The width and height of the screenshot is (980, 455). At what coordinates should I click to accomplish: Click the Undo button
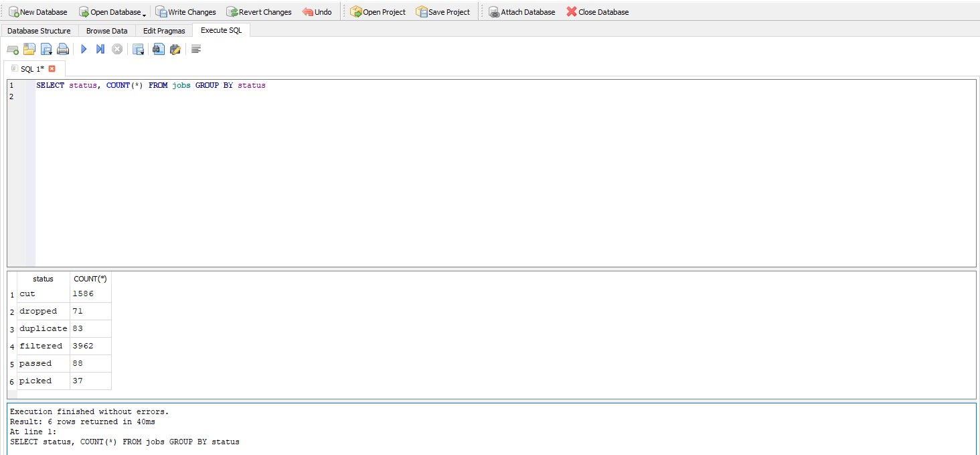coord(317,11)
